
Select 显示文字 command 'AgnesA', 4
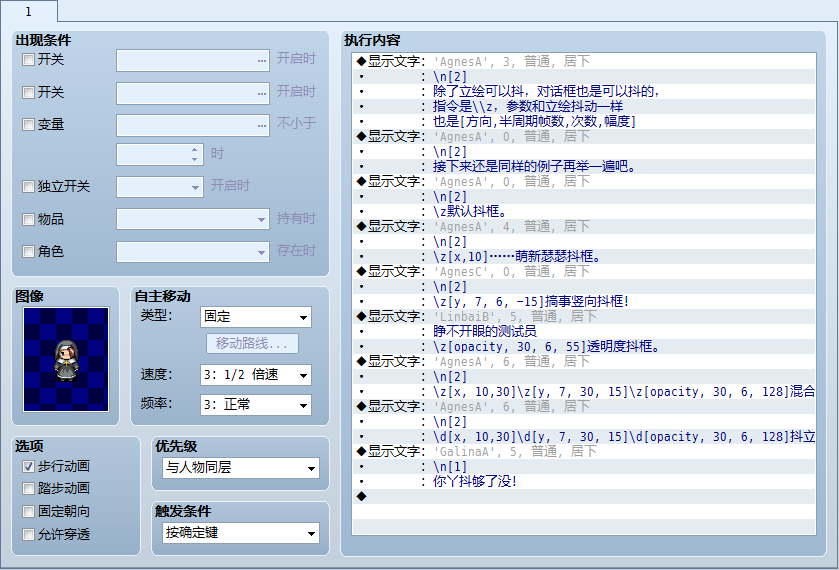(x=584, y=226)
